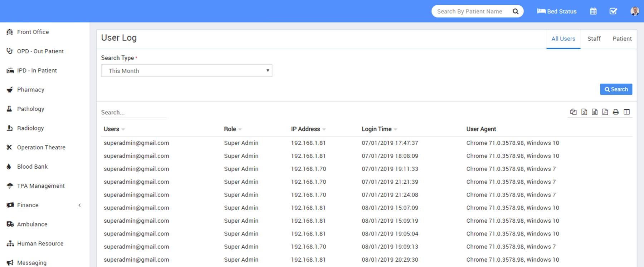The image size is (644, 267).
Task: Click the blue Search button
Action: (616, 89)
